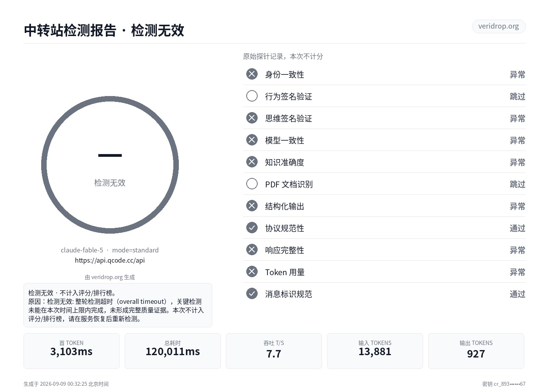Screen dimensions: 549x392
Task: Click the empty circle next to PDF 文档识别
Action: tap(252, 184)
